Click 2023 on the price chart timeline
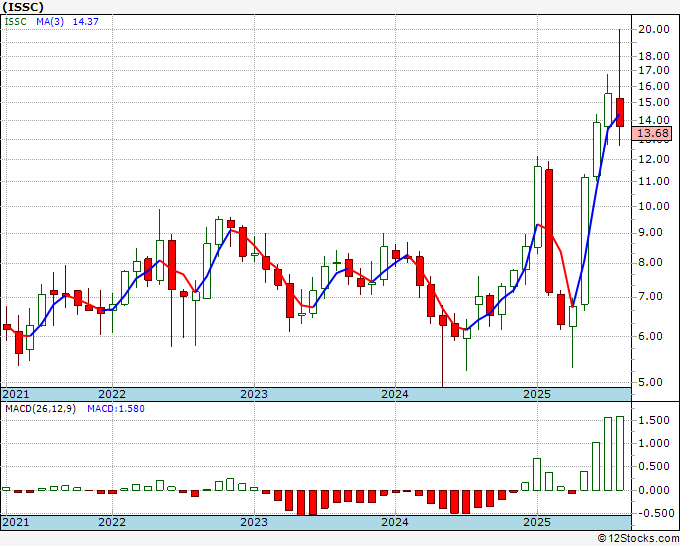This screenshot has height=546, width=680. coord(254,394)
